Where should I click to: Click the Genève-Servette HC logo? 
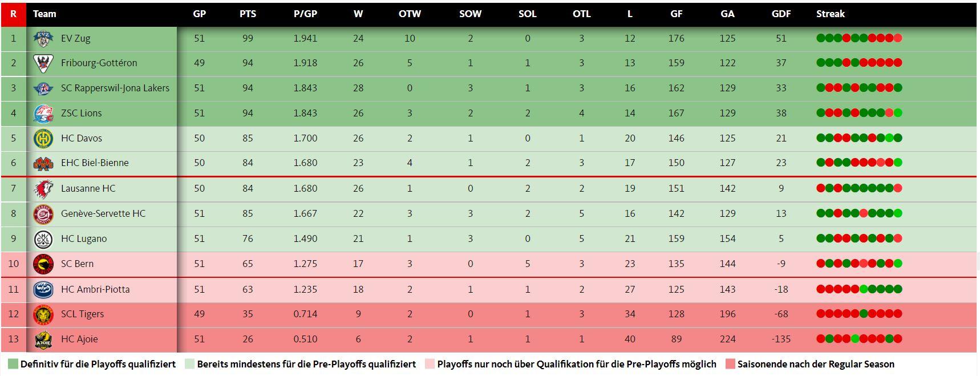coord(43,214)
